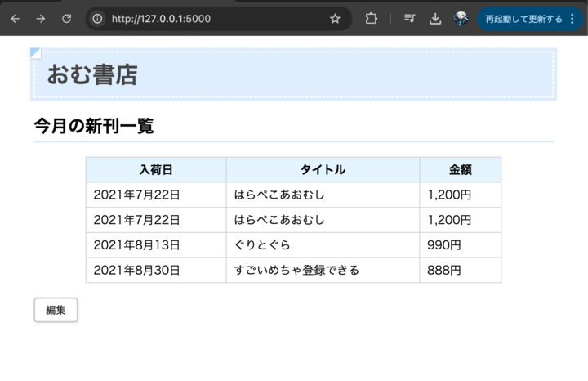Select the 888円 price cell
This screenshot has height=381, width=588.
[461, 271]
